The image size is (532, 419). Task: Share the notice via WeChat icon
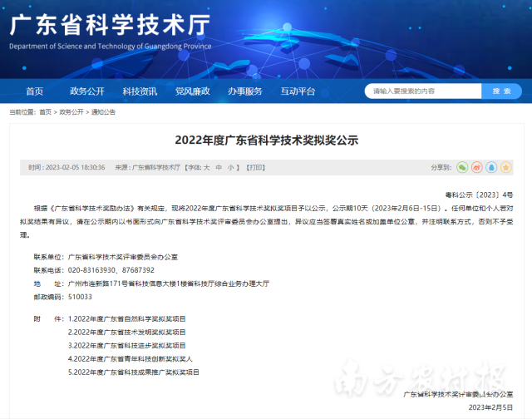461,167
